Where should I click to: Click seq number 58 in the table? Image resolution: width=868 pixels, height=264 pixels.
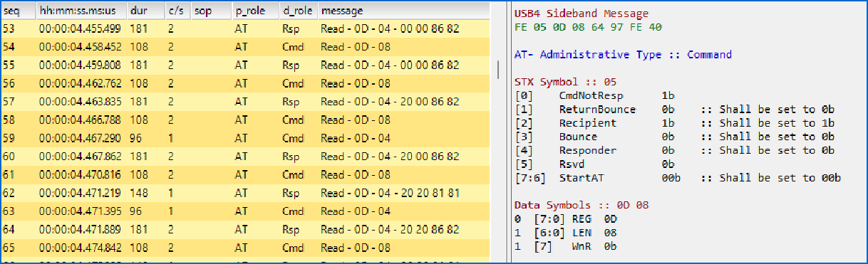[9, 120]
